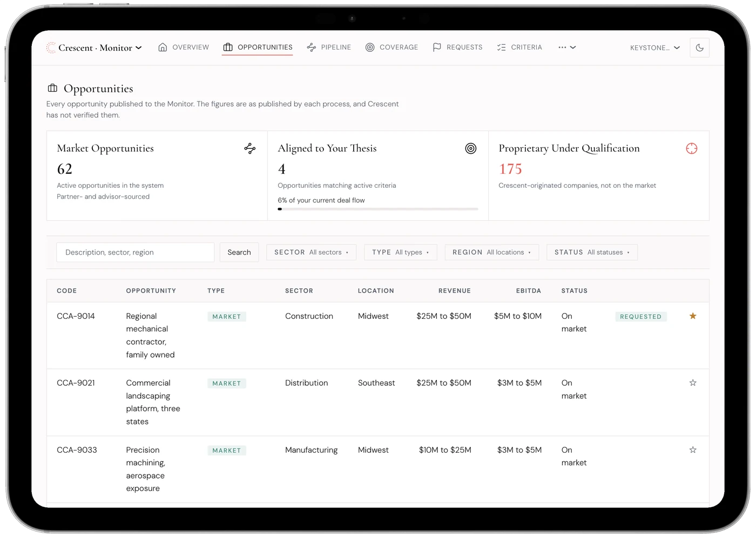Toggle dark mode with the moon icon
The image size is (756, 538).
pos(699,47)
